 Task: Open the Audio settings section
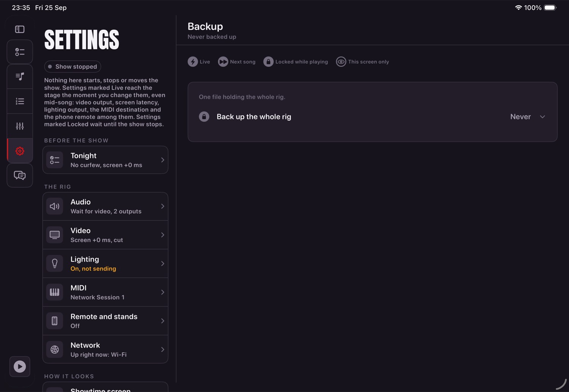click(x=105, y=207)
